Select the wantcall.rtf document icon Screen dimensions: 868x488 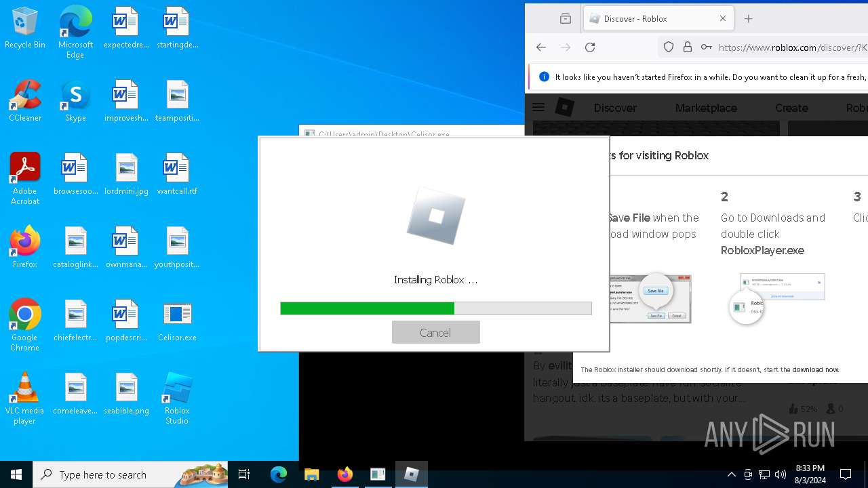177,175
